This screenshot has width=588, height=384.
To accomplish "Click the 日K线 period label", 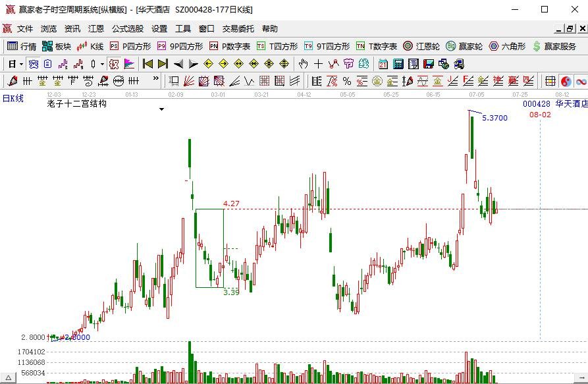I will coord(13,99).
